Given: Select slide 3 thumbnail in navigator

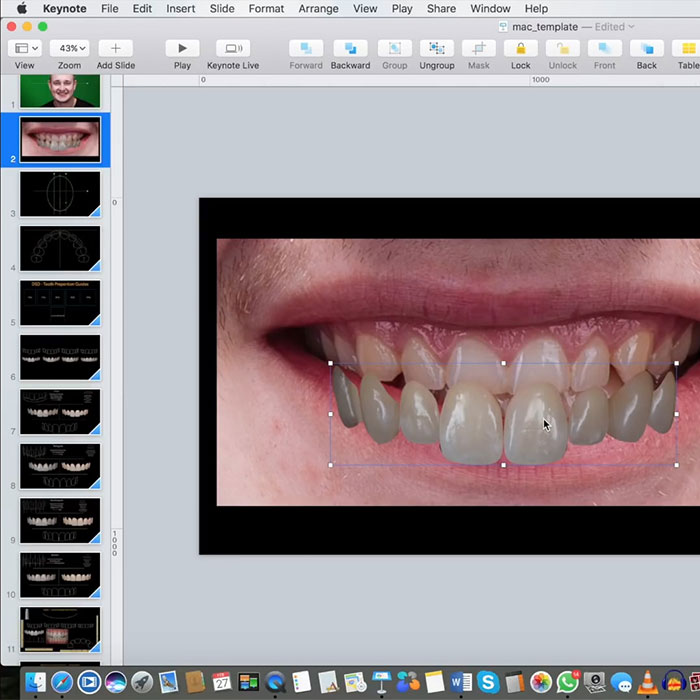Looking at the screenshot, I should (x=60, y=194).
